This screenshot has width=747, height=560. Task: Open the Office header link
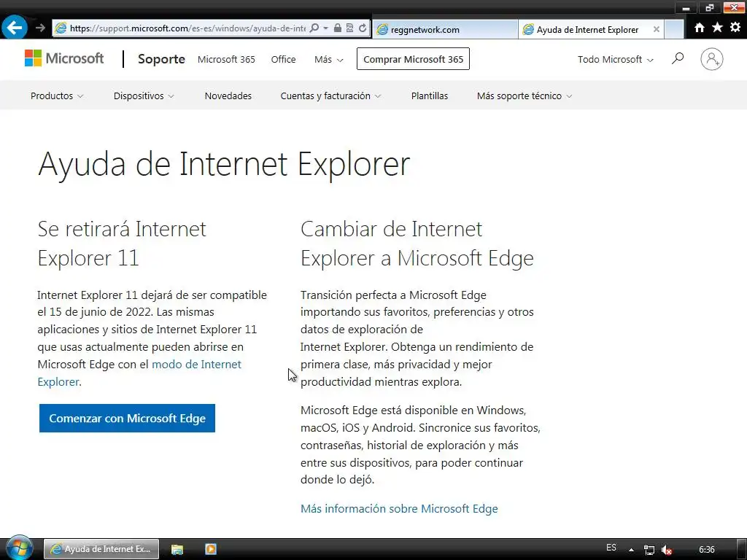coord(284,60)
